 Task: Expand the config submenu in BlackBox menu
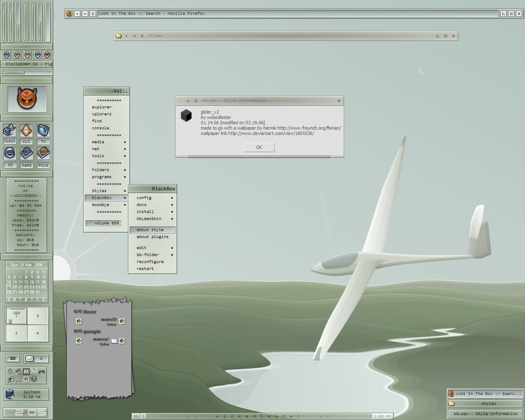(153, 198)
